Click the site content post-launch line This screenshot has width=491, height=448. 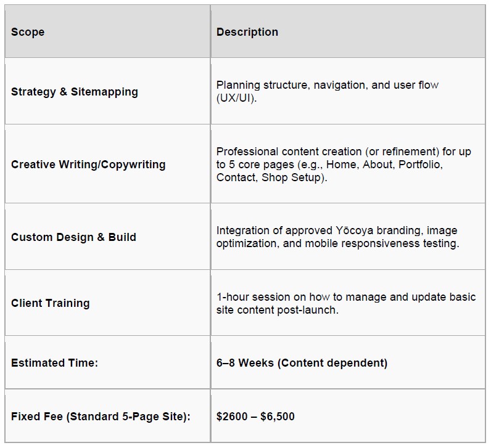click(x=277, y=310)
